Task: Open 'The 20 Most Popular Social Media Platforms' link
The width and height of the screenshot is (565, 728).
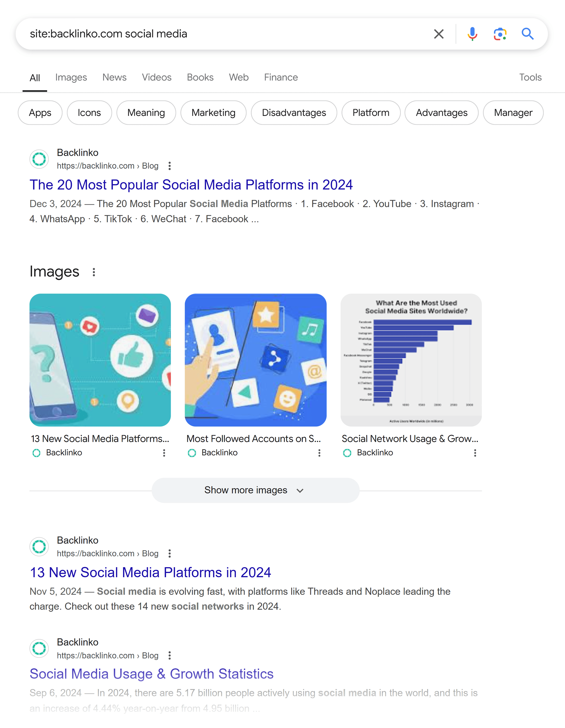Action: [x=191, y=184]
